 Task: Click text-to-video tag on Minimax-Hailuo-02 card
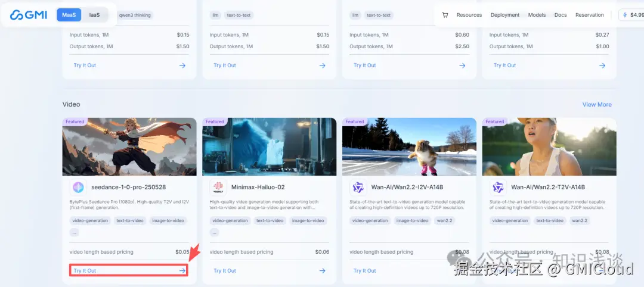tap(270, 220)
